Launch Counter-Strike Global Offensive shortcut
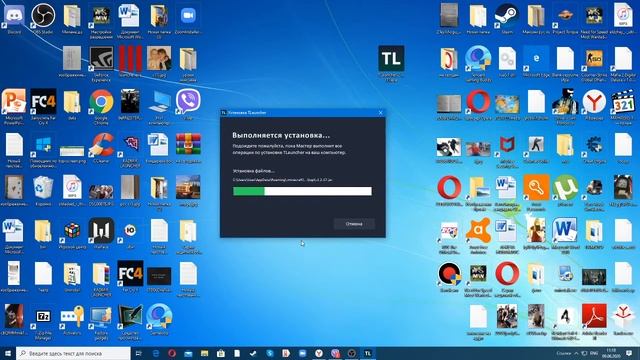 594,63
